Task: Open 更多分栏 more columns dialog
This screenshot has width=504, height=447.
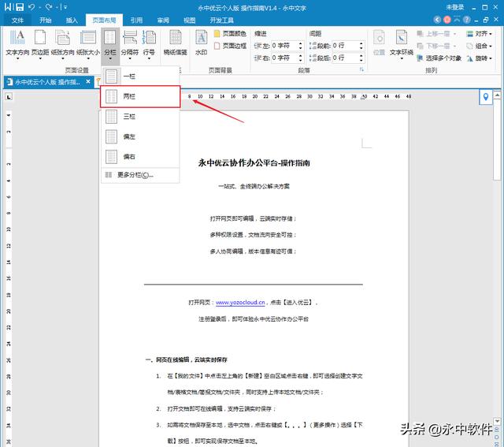Action: tap(140, 175)
